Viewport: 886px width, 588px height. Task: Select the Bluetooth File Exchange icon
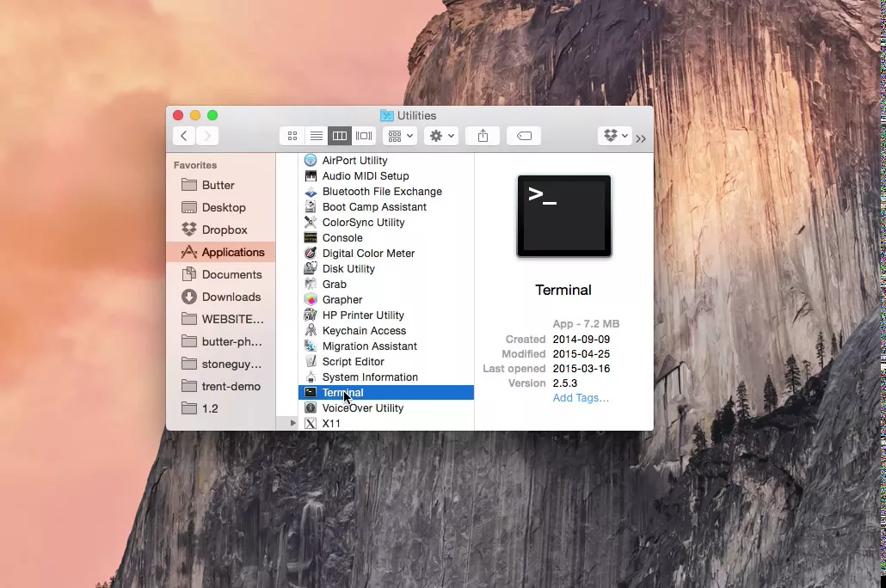(x=311, y=192)
